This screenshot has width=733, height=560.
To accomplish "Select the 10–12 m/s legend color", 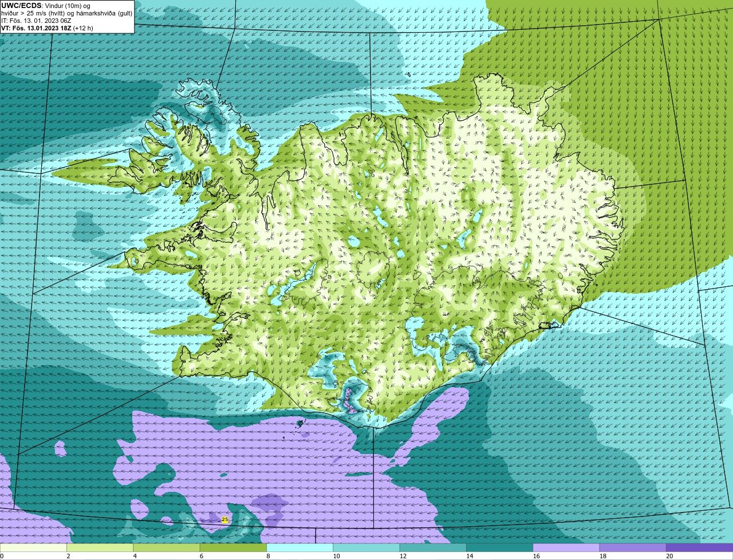I will click(x=366, y=548).
